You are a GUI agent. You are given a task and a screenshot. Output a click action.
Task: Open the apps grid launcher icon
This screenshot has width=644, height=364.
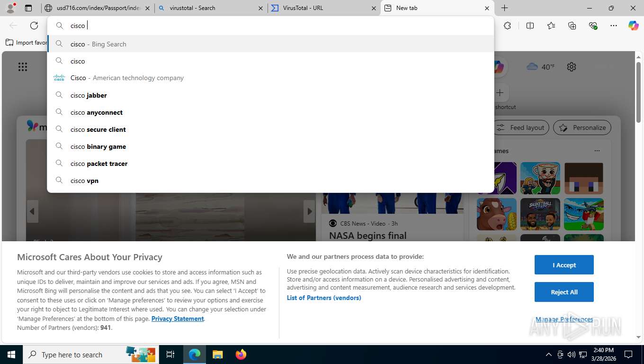pyautogui.click(x=23, y=67)
